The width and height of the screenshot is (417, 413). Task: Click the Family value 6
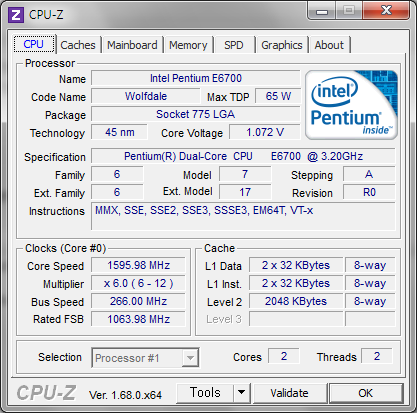pyautogui.click(x=117, y=174)
